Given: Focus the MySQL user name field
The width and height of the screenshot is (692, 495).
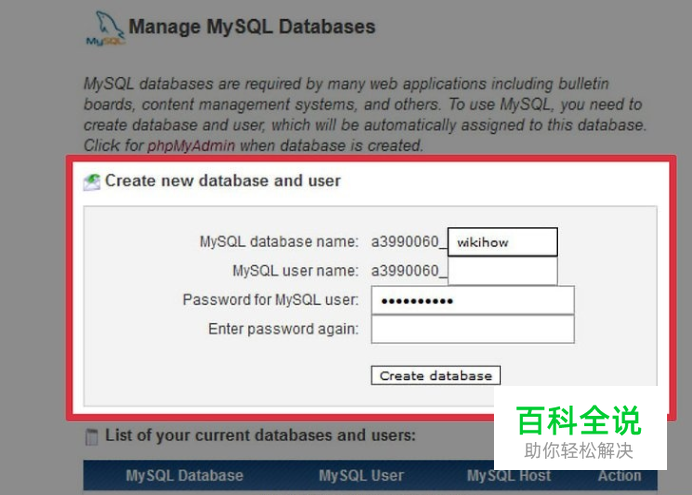Looking at the screenshot, I should click(502, 271).
